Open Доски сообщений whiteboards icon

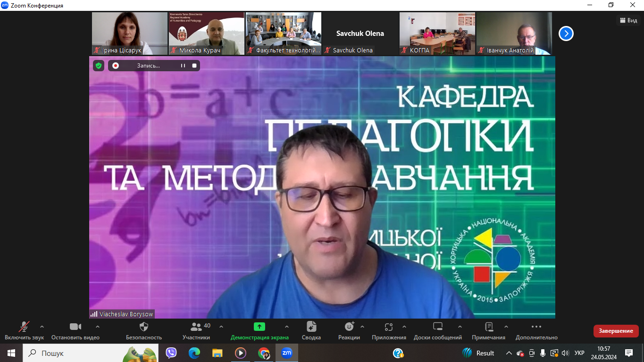(x=438, y=327)
